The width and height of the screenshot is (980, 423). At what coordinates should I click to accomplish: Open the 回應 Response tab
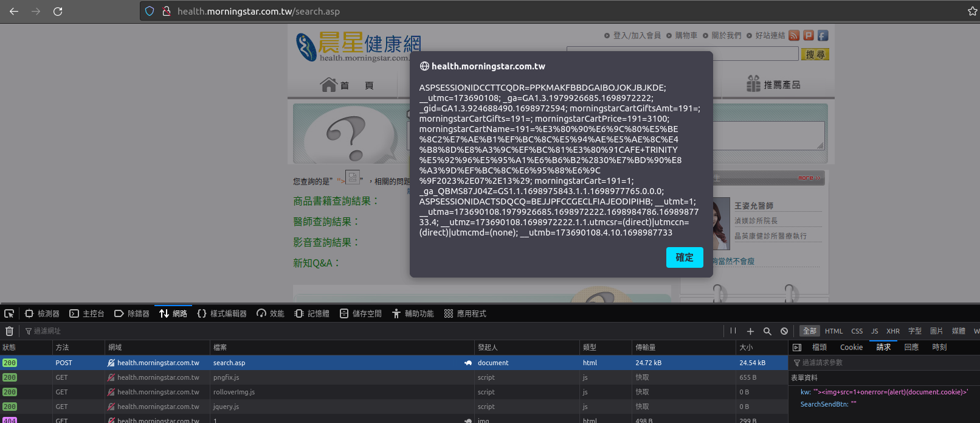pos(911,348)
